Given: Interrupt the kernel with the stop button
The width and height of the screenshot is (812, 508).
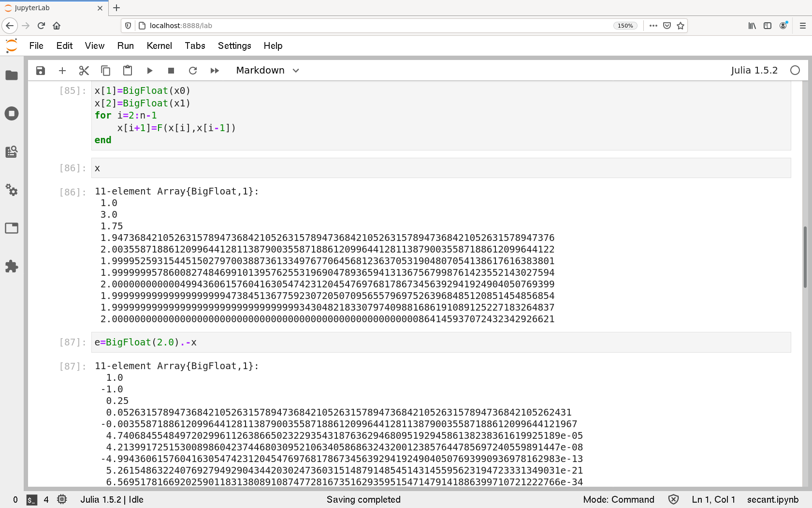Looking at the screenshot, I should coord(171,71).
